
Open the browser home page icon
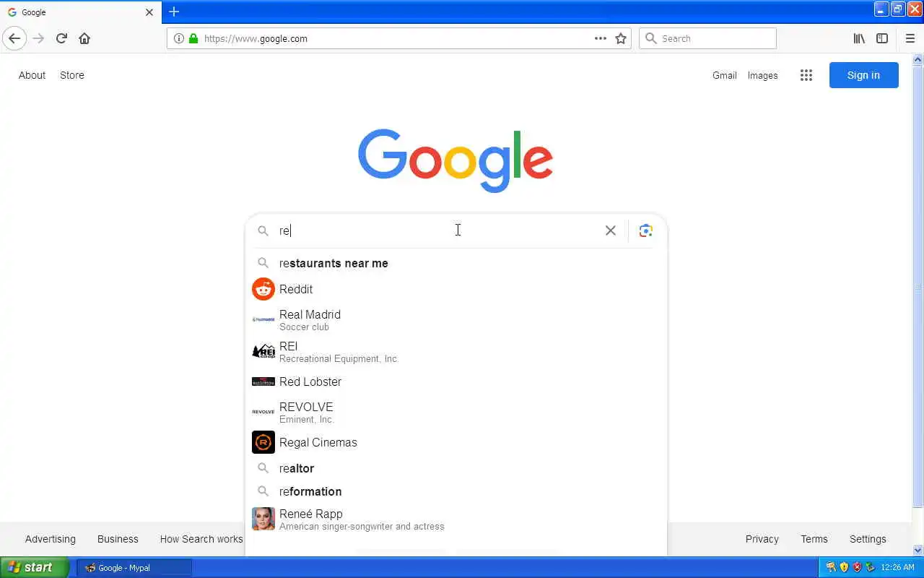[84, 38]
